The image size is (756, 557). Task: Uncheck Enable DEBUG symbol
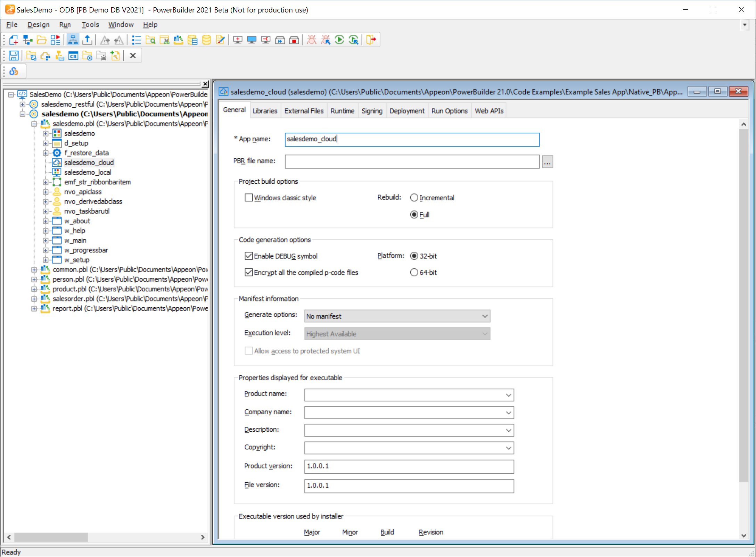[248, 256]
